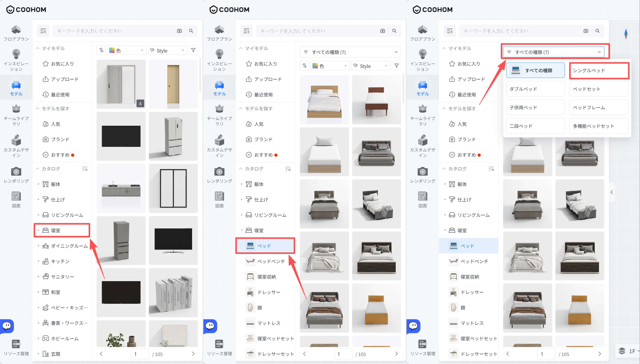Open アップロード in the left panel
This screenshot has width=640, height=364.
tap(62, 79)
